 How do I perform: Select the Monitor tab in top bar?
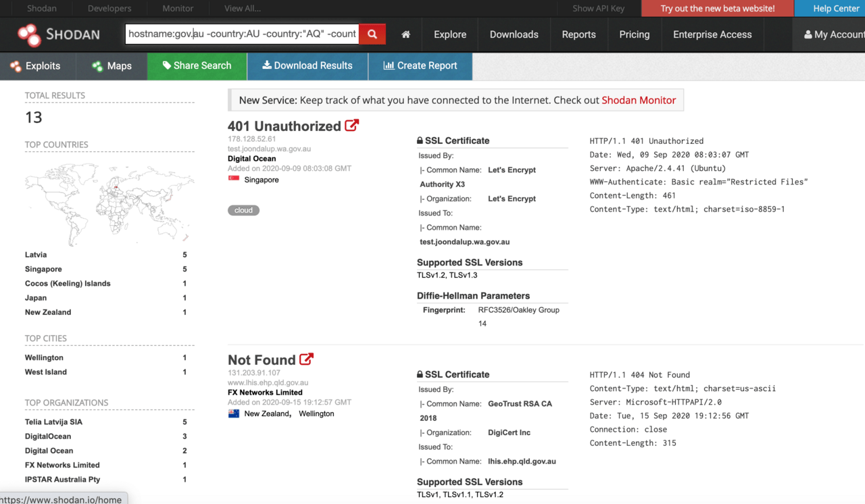[x=178, y=8]
